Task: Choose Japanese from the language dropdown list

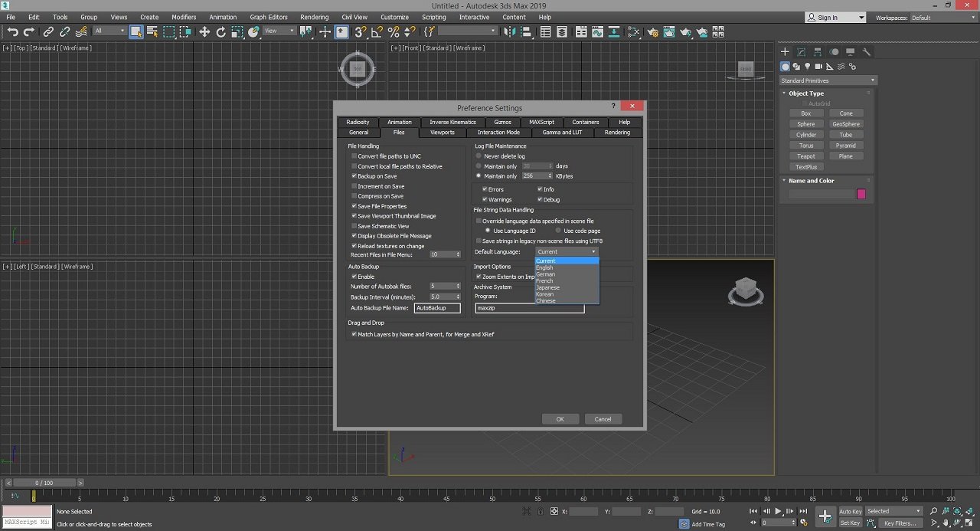Action: 548,287
